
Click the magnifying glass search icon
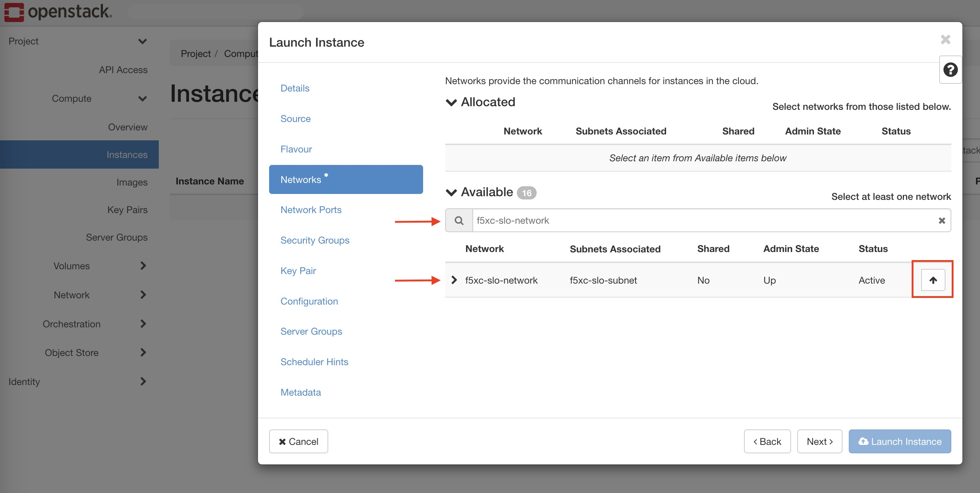(459, 220)
